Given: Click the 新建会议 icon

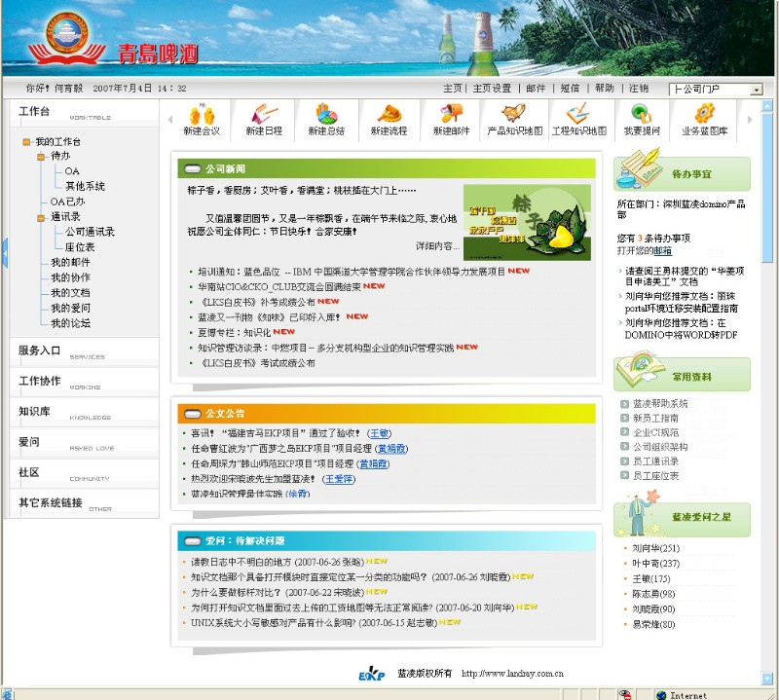Looking at the screenshot, I should [x=202, y=114].
